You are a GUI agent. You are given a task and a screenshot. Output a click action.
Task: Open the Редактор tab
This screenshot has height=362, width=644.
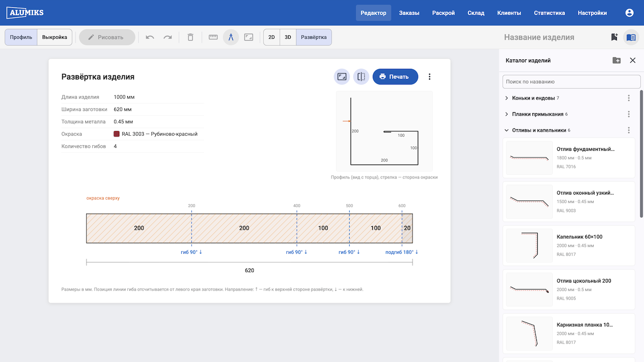point(373,13)
